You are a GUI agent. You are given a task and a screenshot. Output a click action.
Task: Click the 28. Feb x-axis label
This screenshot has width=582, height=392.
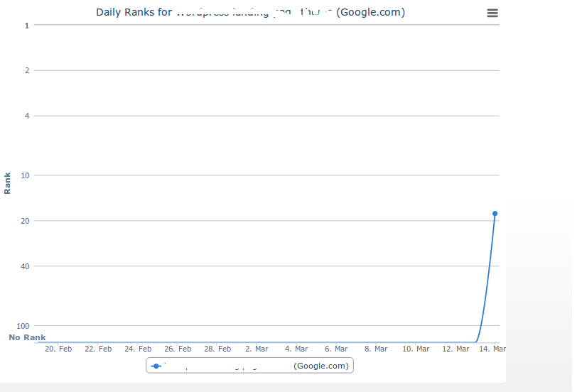pyautogui.click(x=217, y=349)
